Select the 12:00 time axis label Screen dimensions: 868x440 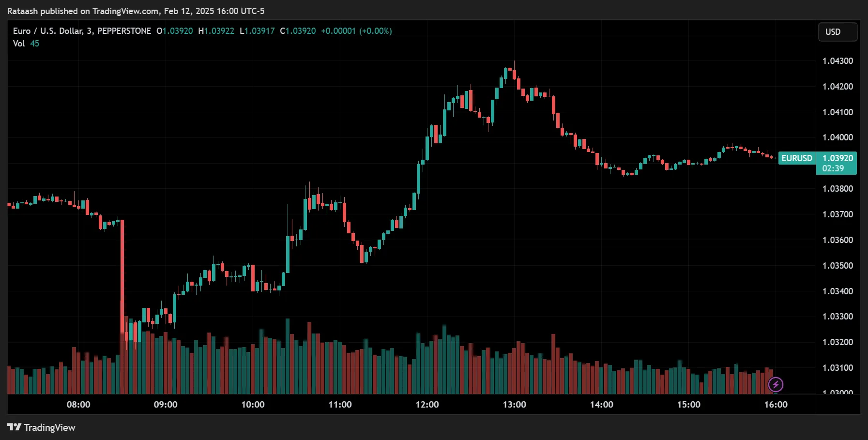[428, 405]
